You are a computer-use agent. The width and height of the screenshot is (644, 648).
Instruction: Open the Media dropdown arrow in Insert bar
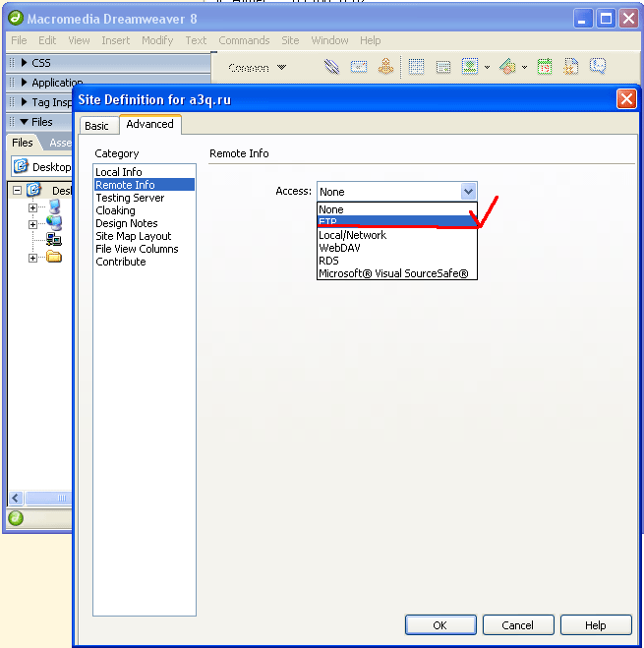(525, 67)
